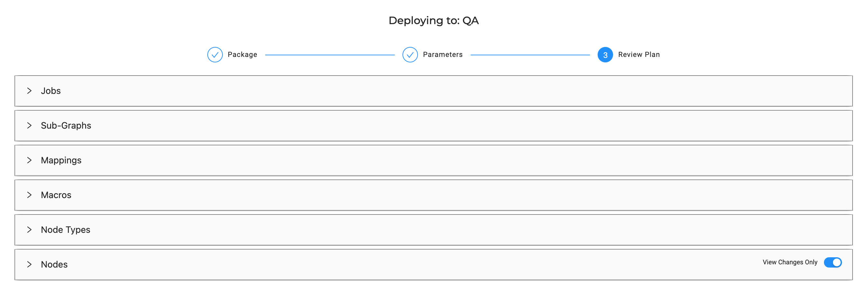The height and width of the screenshot is (301, 868).
Task: Expand the Node Types section chevron
Action: pos(29,230)
